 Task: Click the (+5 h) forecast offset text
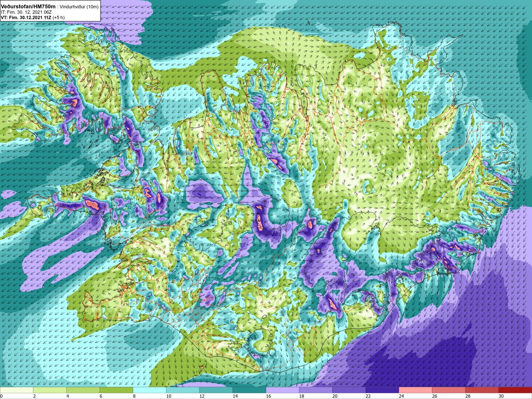pyautogui.click(x=59, y=17)
